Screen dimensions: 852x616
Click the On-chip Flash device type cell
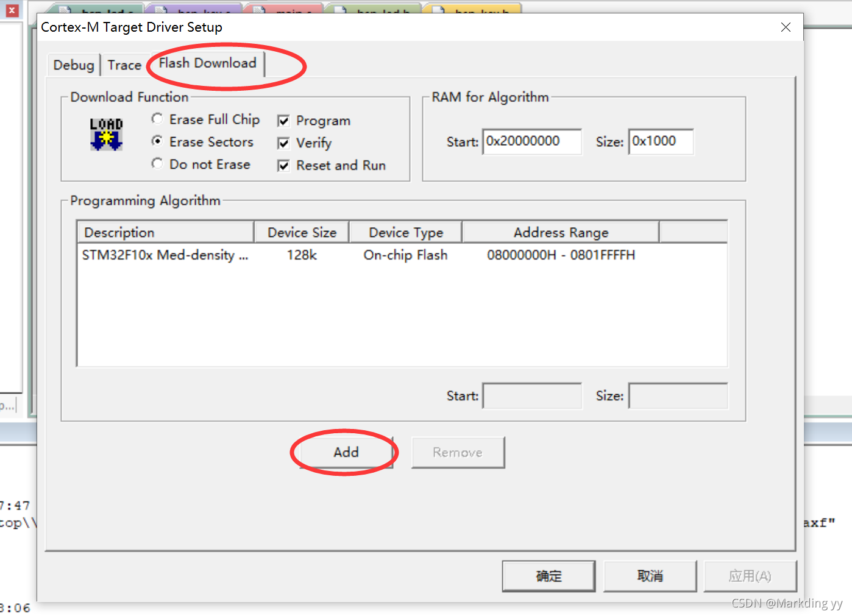click(x=405, y=255)
